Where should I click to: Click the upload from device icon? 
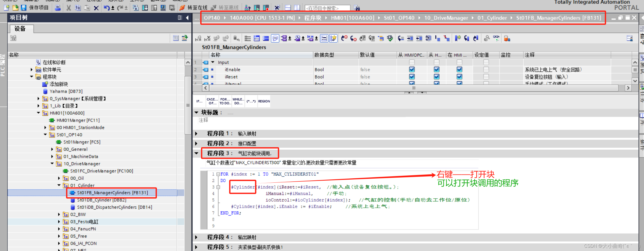pyautogui.click(x=154, y=8)
